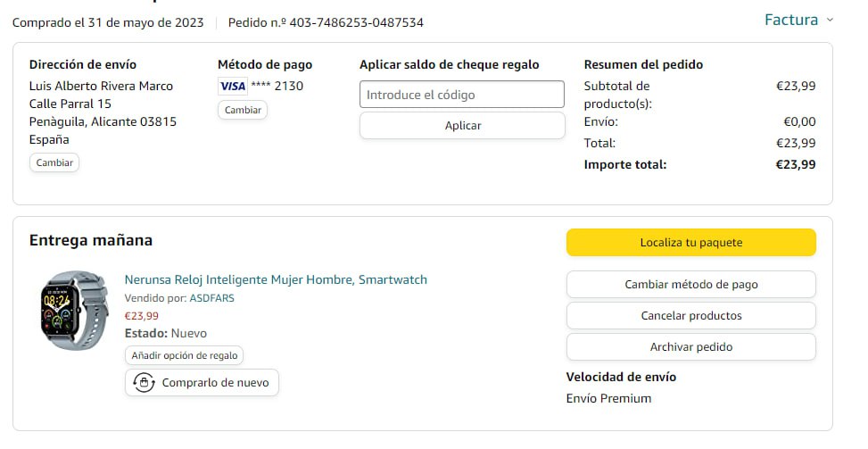The width and height of the screenshot is (868, 449).
Task: Click the chevron arrow beside Factura
Action: pos(831,20)
